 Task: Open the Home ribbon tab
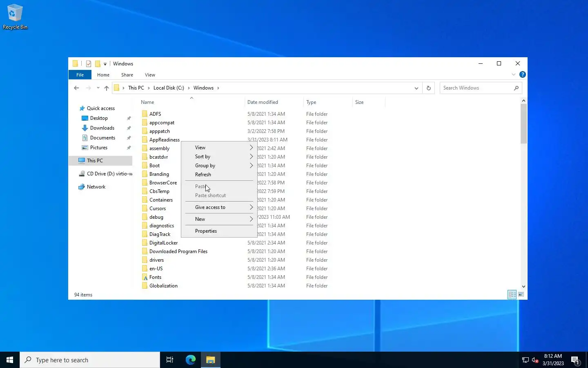click(x=103, y=75)
